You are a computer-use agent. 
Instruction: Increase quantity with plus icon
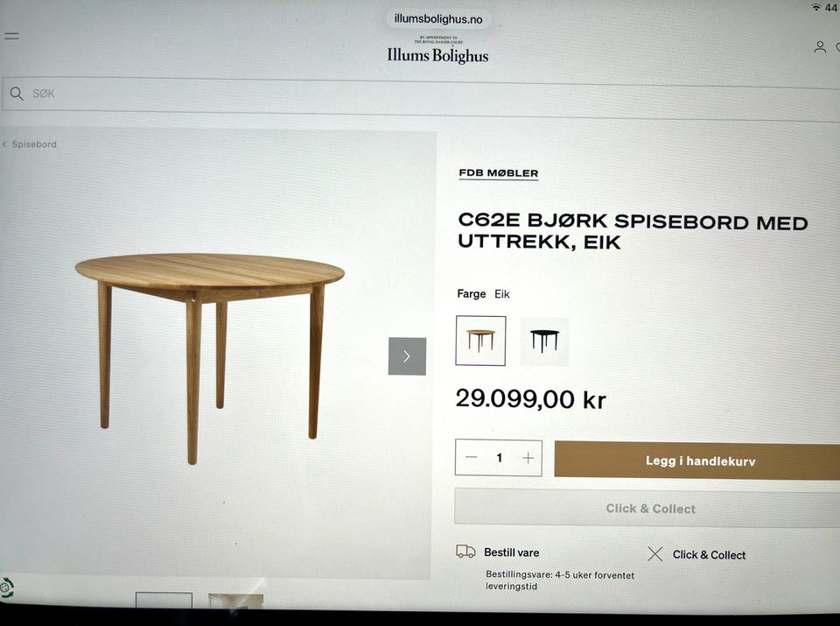pyautogui.click(x=528, y=458)
